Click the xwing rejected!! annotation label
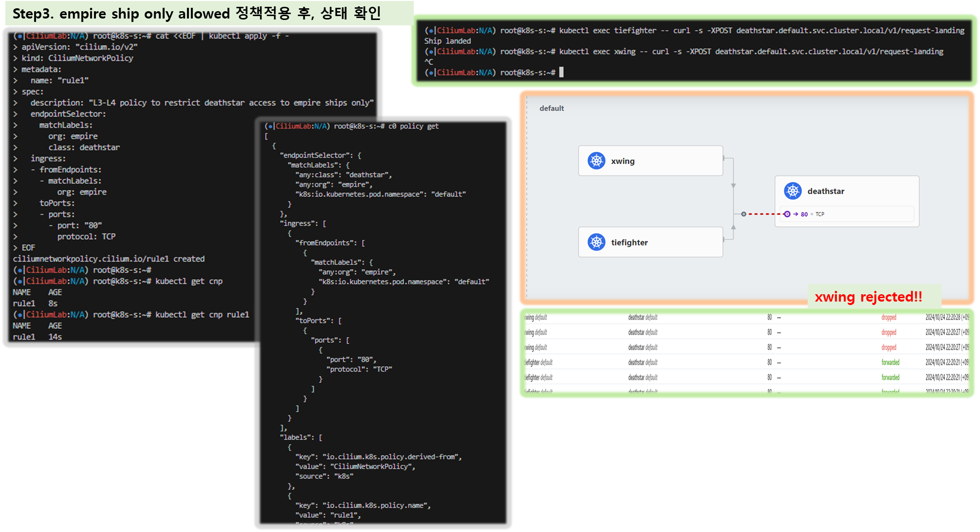This screenshot has width=980, height=532. (x=868, y=297)
